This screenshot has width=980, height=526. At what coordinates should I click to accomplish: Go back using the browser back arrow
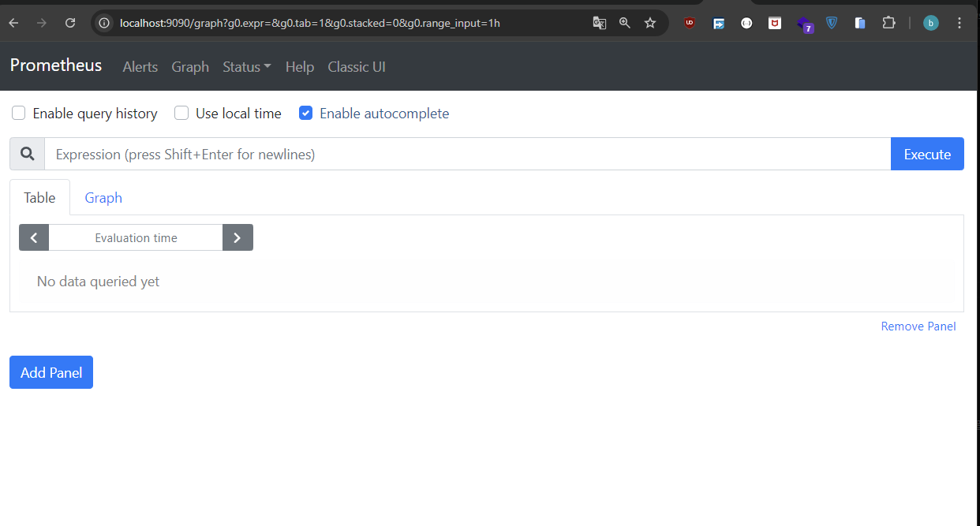coord(13,23)
